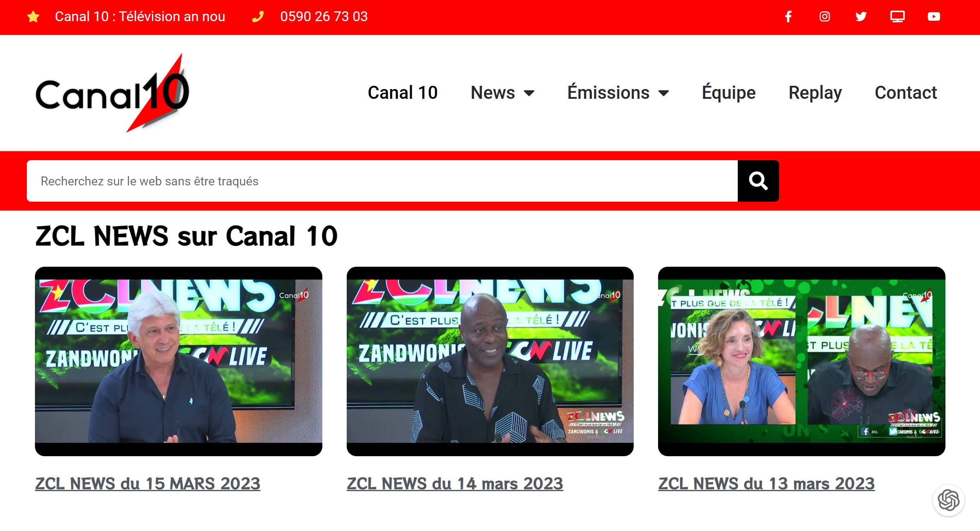Open ZCL NEWS du 15 MARS 2023 link

tap(148, 484)
